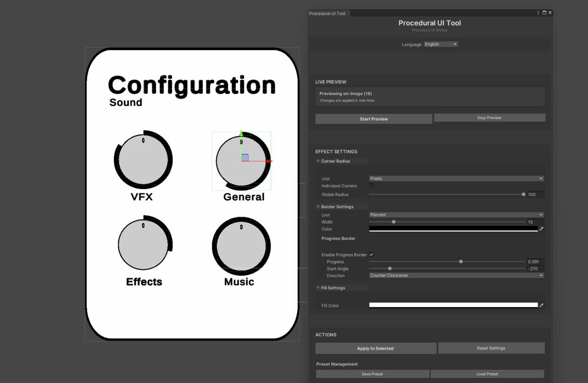Image resolution: width=588 pixels, height=383 pixels.
Task: Adjust the Global Radius slider handle
Action: 523,194
